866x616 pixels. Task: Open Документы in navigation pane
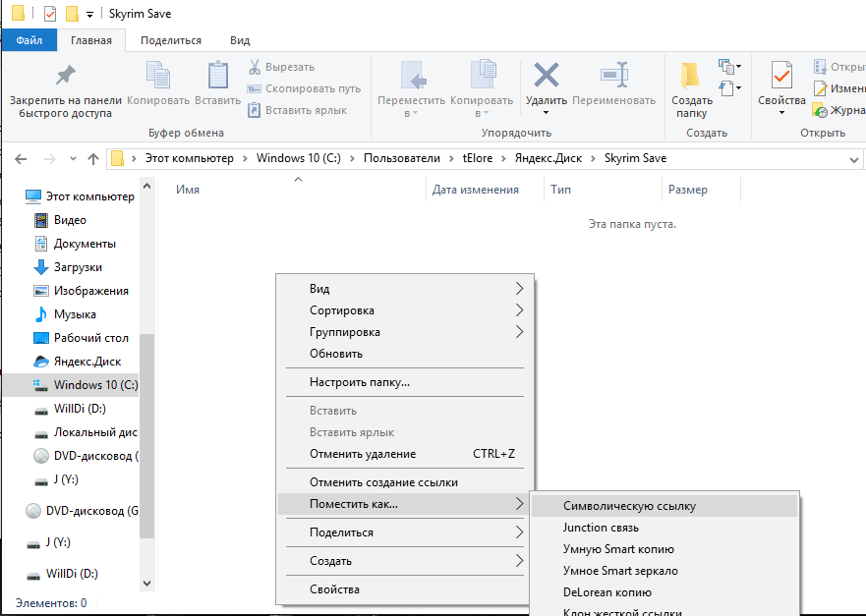(x=75, y=244)
